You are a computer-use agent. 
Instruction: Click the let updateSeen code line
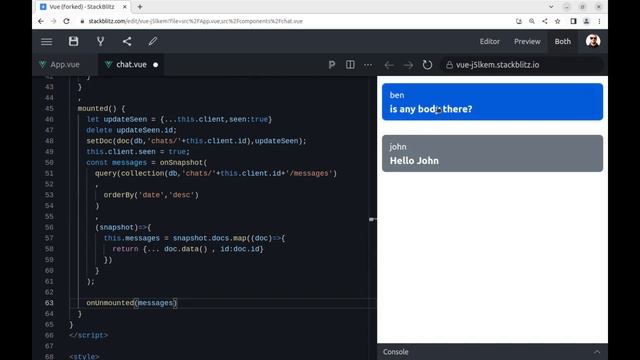(179, 119)
